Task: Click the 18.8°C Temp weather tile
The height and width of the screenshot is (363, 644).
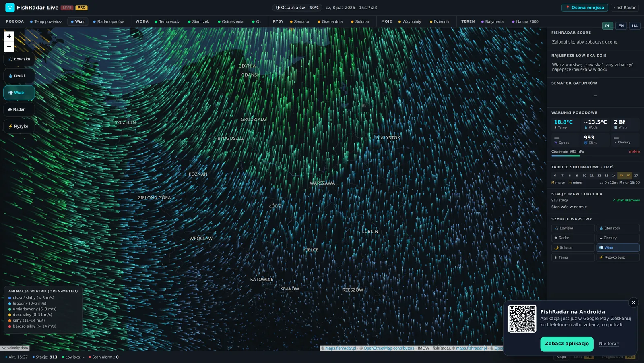Action: tap(566, 124)
